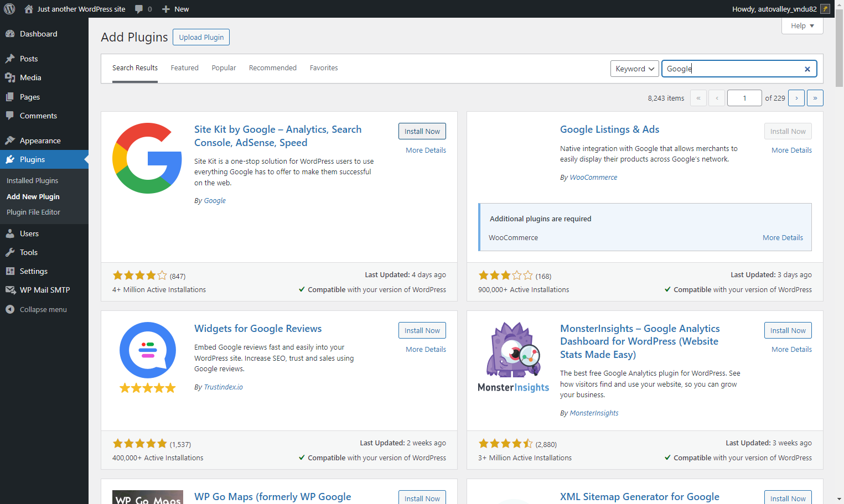
Task: Click the WP Mail SMTP envelope icon
Action: (x=10, y=290)
